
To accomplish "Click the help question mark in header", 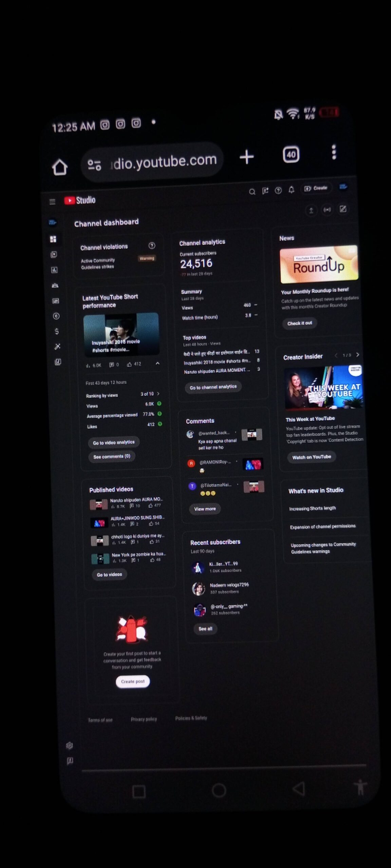I will pos(278,191).
